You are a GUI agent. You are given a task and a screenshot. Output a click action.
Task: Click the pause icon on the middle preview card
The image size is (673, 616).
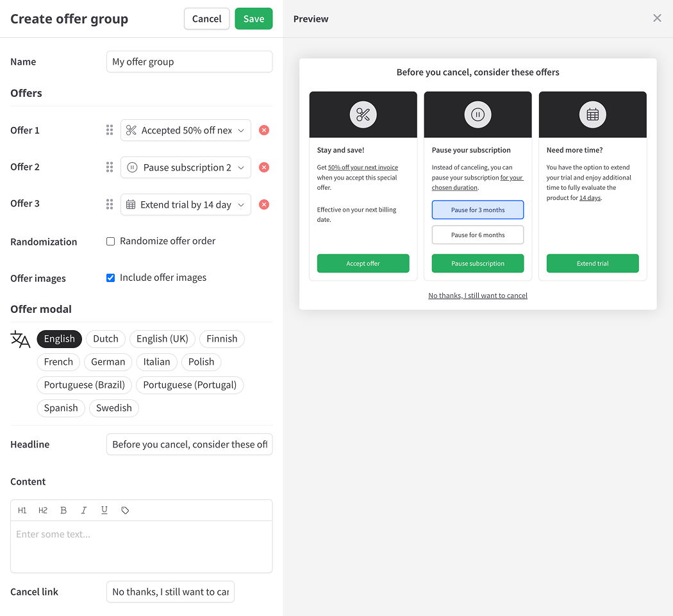tap(478, 115)
